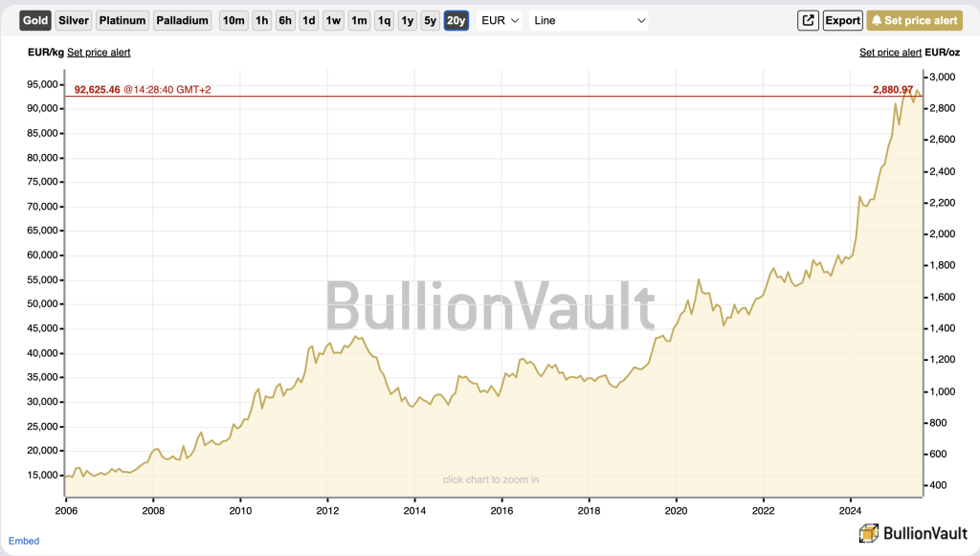Click the 2,880.97 EUR/oz price label
Screen dimensions: 980x556
tap(893, 90)
